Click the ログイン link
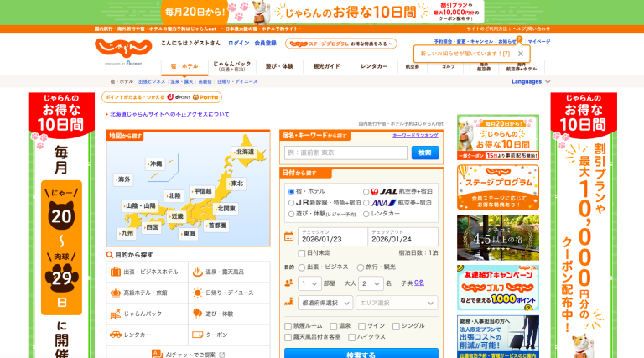Screen dimensions: 644x358 239,43
